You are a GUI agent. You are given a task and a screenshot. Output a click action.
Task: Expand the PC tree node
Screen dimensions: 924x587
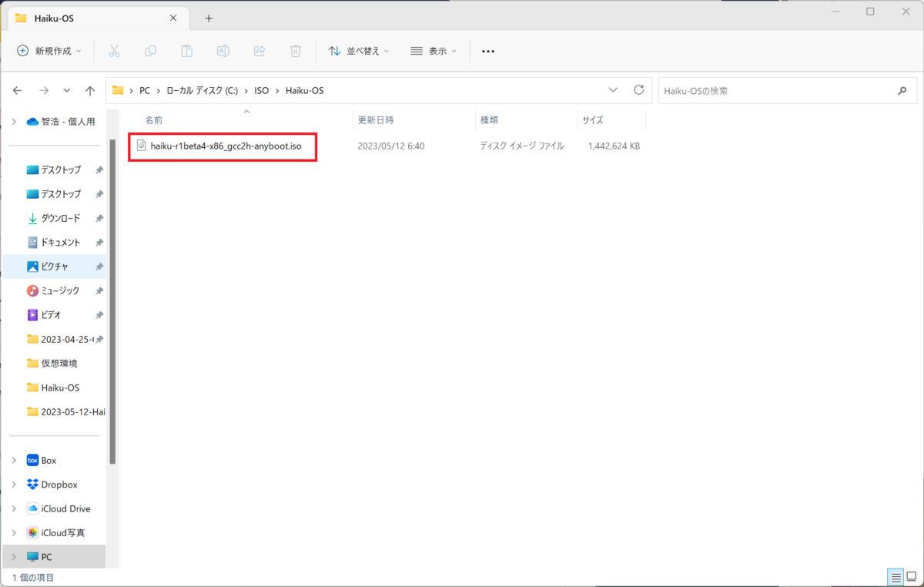[14, 556]
